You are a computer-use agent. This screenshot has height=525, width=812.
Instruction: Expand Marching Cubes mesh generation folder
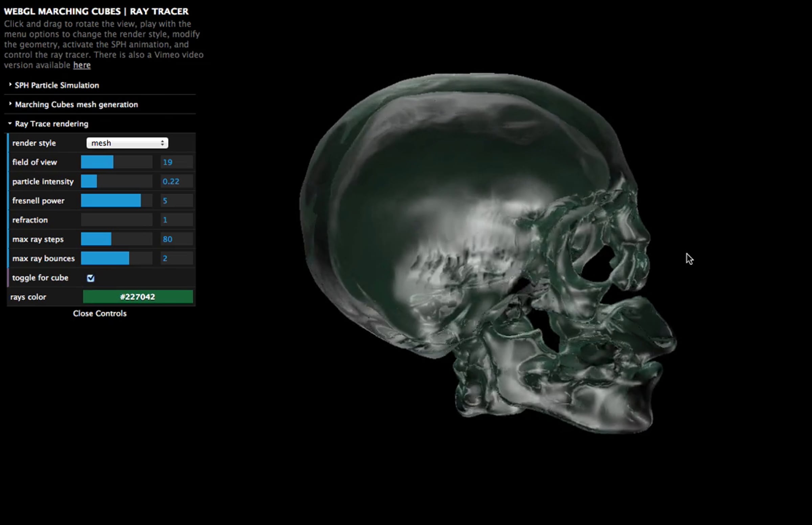pyautogui.click(x=76, y=104)
